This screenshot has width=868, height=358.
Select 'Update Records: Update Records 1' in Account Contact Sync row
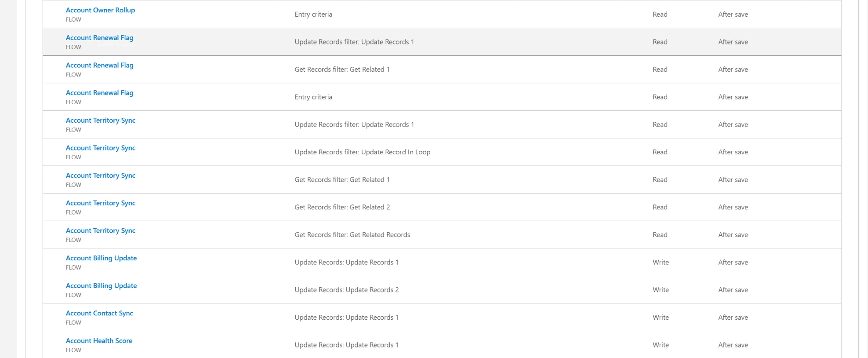347,318
